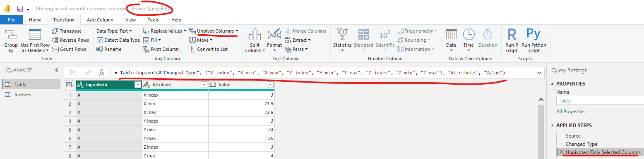
Task: Open the Replace Values dropdown
Action: (x=164, y=31)
